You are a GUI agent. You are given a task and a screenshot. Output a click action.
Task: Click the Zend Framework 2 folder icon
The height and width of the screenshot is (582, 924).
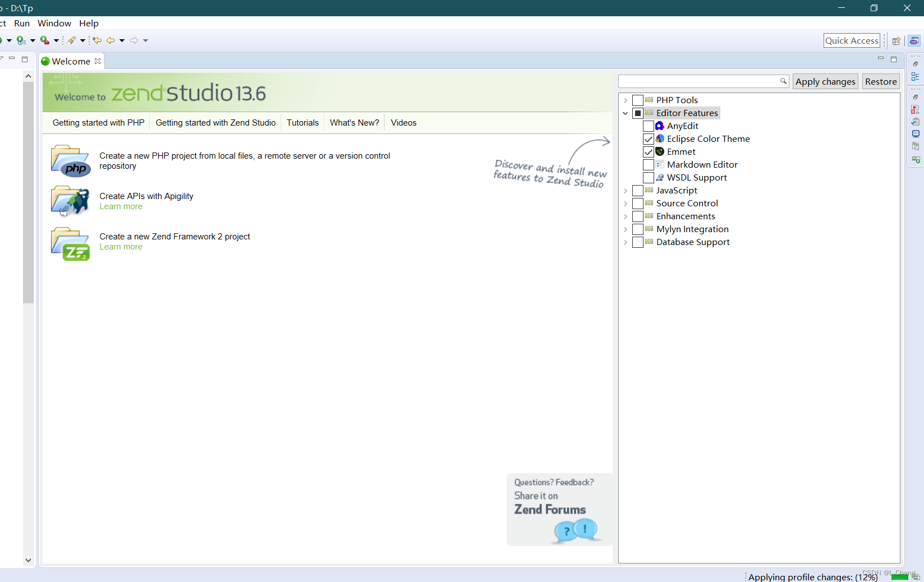click(x=71, y=244)
